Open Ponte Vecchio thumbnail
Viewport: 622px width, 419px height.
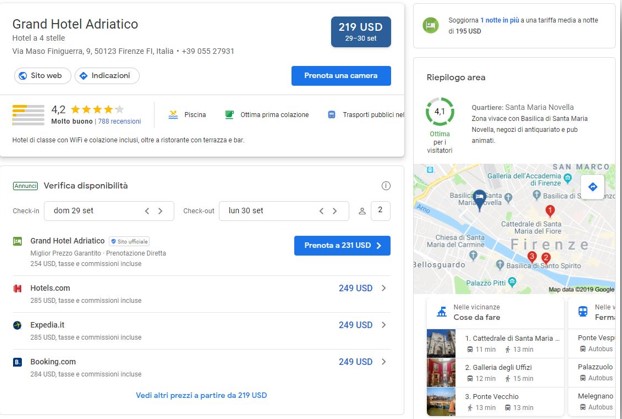(441, 402)
